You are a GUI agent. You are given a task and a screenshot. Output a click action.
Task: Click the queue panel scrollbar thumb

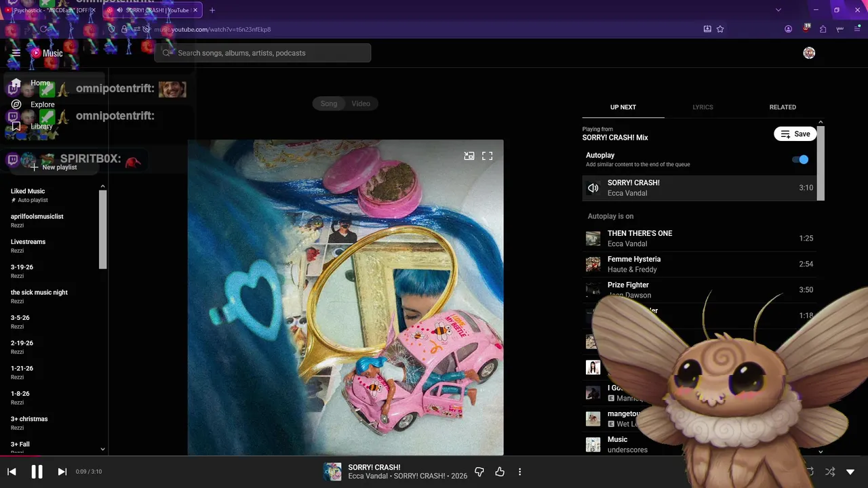pyautogui.click(x=821, y=163)
